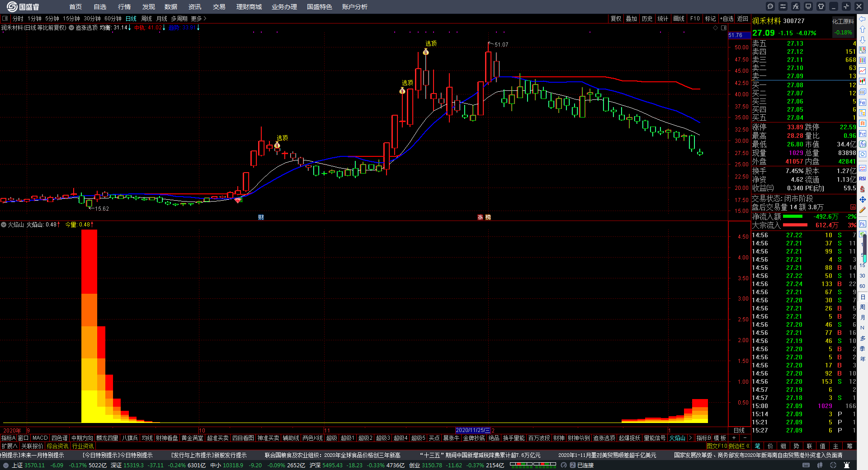Open the 火焰山 indicator dropdown arrow
The image size is (868, 470).
pyautogui.click(x=4, y=225)
